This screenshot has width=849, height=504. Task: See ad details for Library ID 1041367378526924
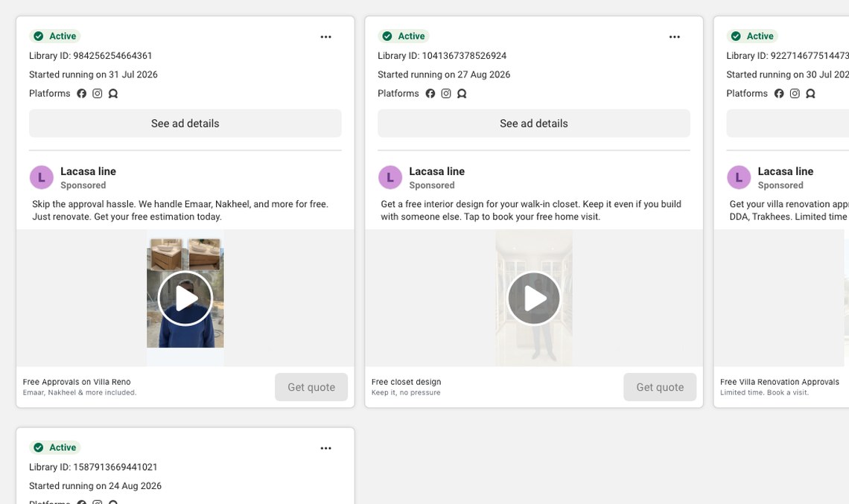(x=534, y=124)
